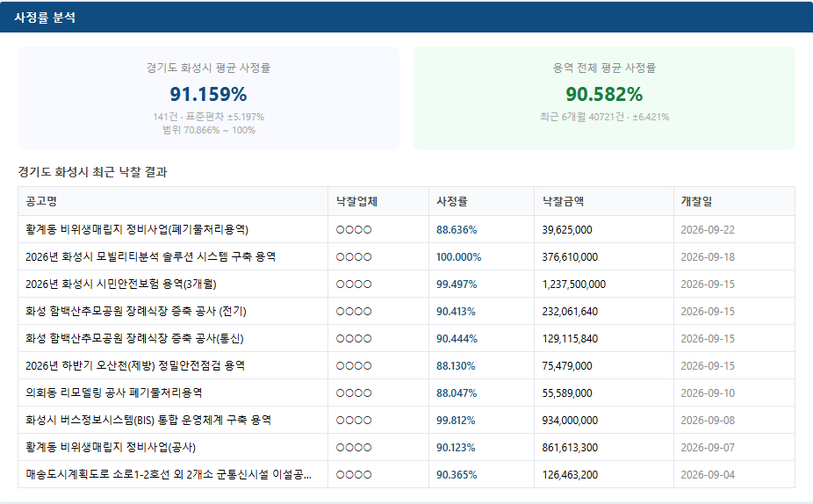Click the 90.413% rate value
The image size is (813, 504).
(456, 312)
